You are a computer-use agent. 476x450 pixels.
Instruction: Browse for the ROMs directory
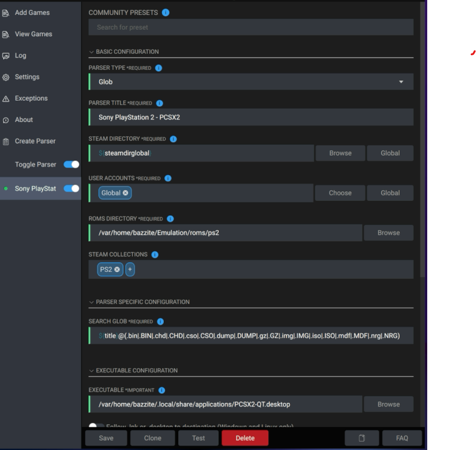pos(388,233)
